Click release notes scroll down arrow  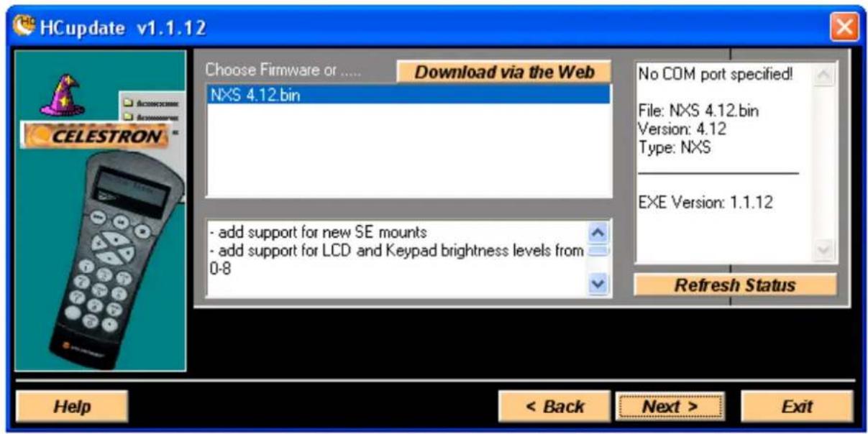click(x=598, y=285)
